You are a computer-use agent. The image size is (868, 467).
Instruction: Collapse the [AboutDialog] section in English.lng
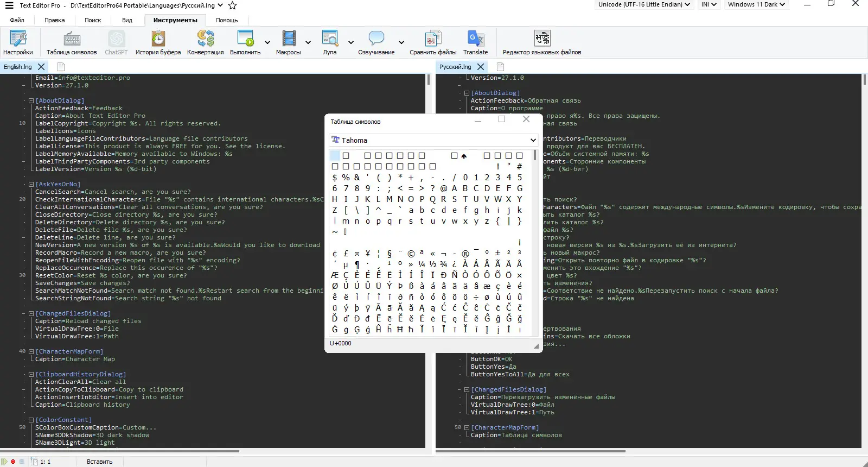click(31, 101)
